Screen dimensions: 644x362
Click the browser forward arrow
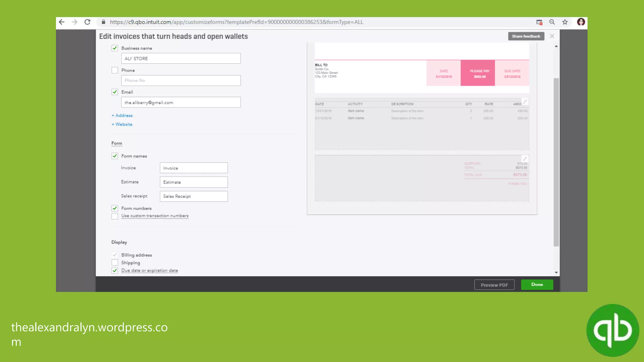click(75, 22)
